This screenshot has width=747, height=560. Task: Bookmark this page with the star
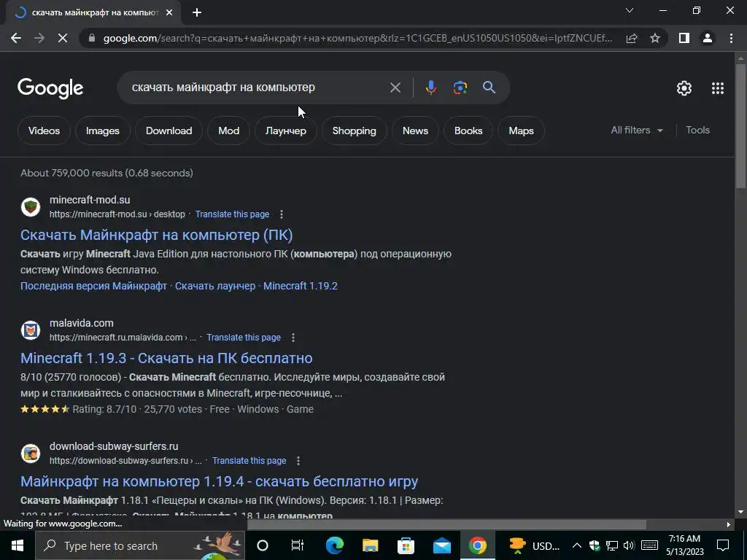655,38
